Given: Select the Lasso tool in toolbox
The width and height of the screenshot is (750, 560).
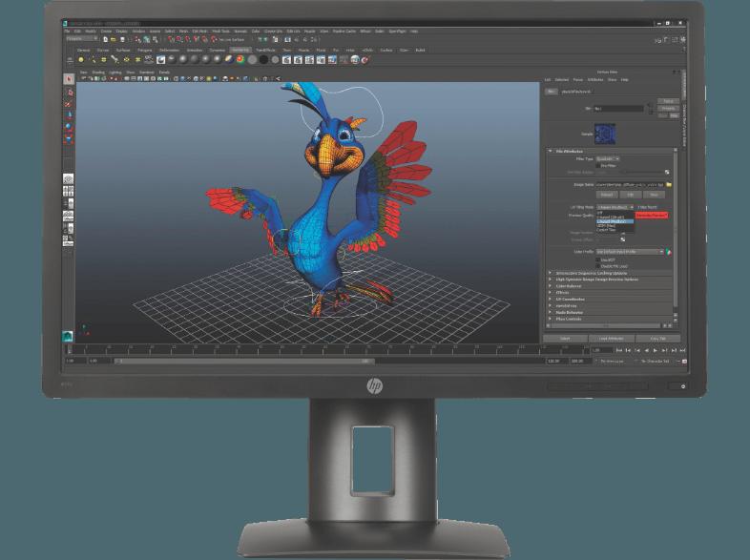Looking at the screenshot, I should (x=69, y=92).
